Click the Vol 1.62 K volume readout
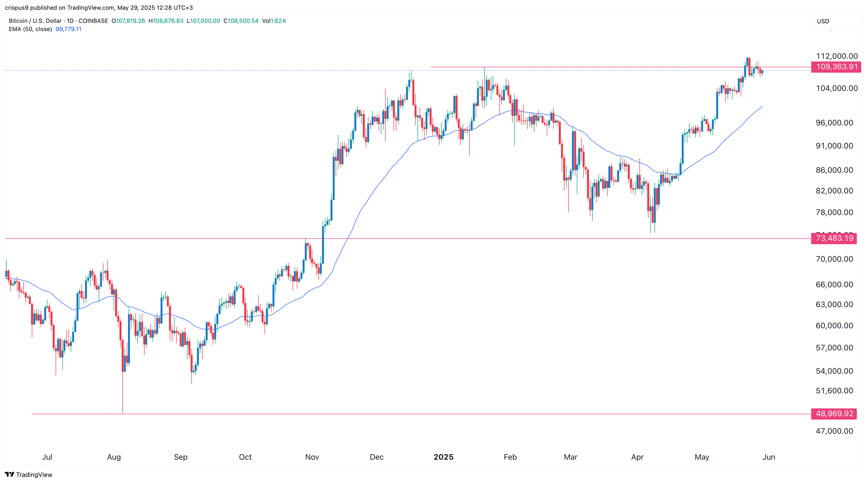 (x=274, y=21)
